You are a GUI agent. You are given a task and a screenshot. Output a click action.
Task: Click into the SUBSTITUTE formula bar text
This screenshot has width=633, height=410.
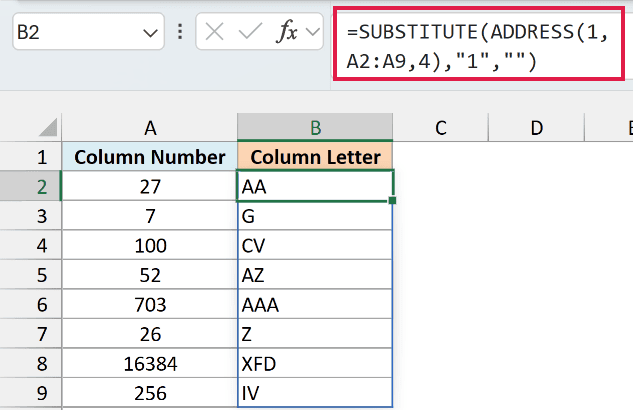tap(478, 44)
